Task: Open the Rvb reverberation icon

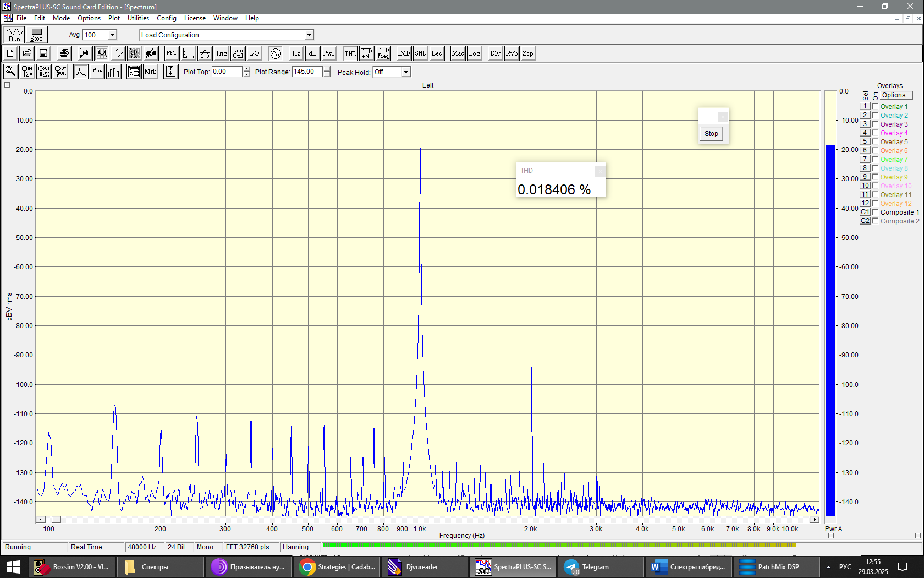Action: 512,53
